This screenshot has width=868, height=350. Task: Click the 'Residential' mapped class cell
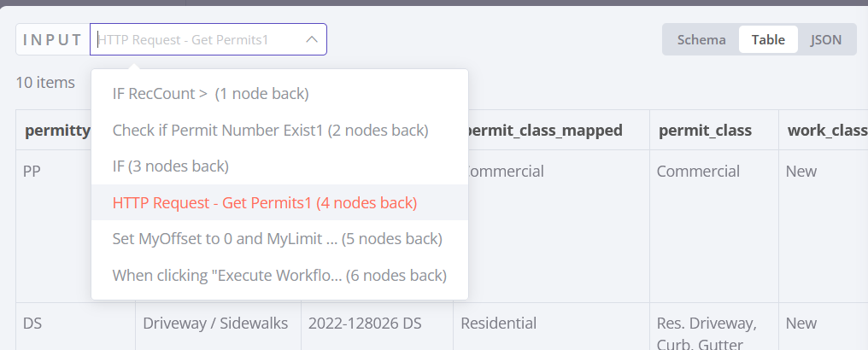[x=498, y=324]
